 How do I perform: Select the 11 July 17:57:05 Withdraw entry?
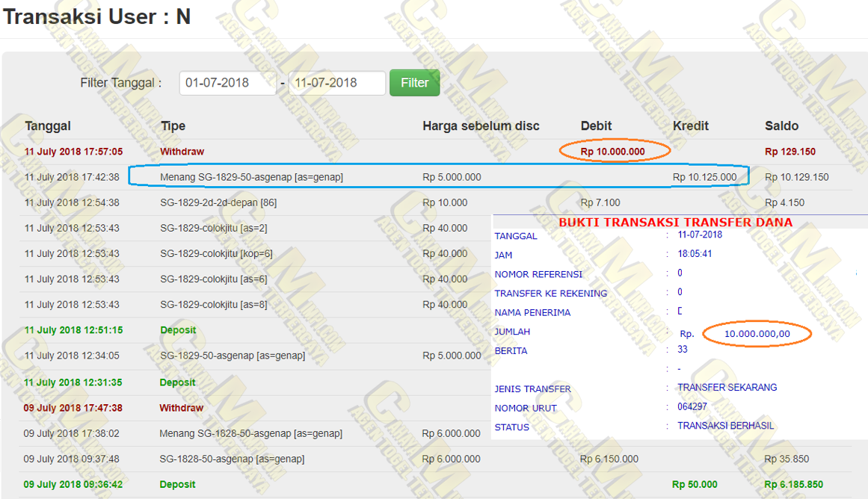click(182, 152)
